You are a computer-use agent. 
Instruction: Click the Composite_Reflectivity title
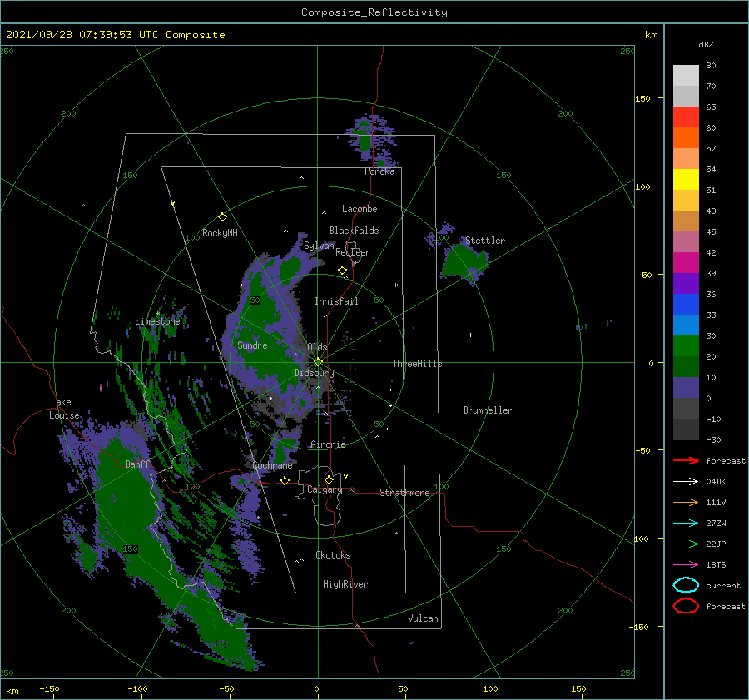click(374, 12)
